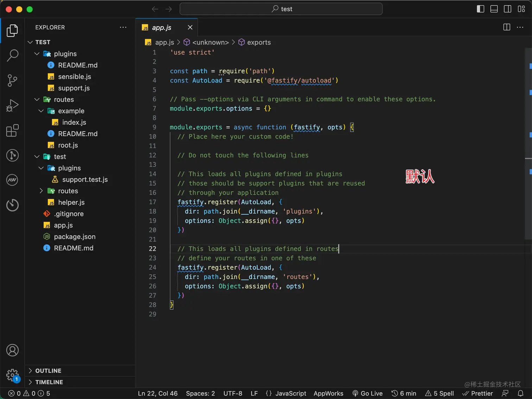The height and width of the screenshot is (399, 532).
Task: Change LF end of line sequence
Action: click(x=254, y=393)
